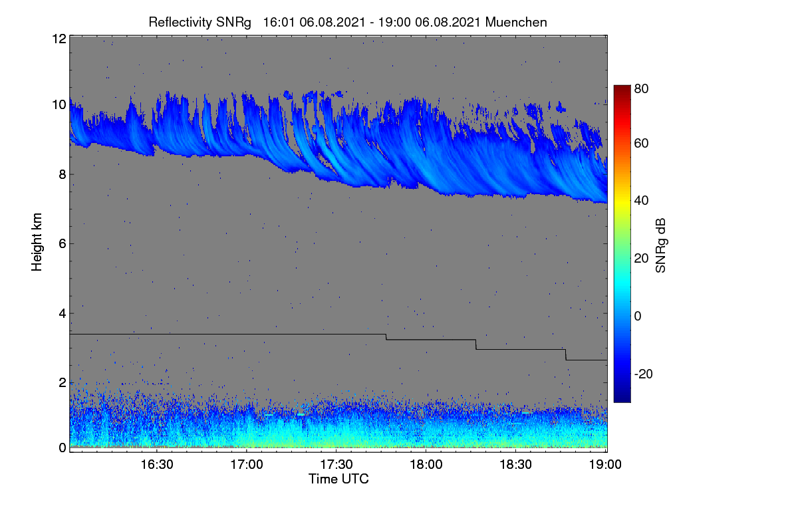Click the height tick label 4

coord(63,313)
